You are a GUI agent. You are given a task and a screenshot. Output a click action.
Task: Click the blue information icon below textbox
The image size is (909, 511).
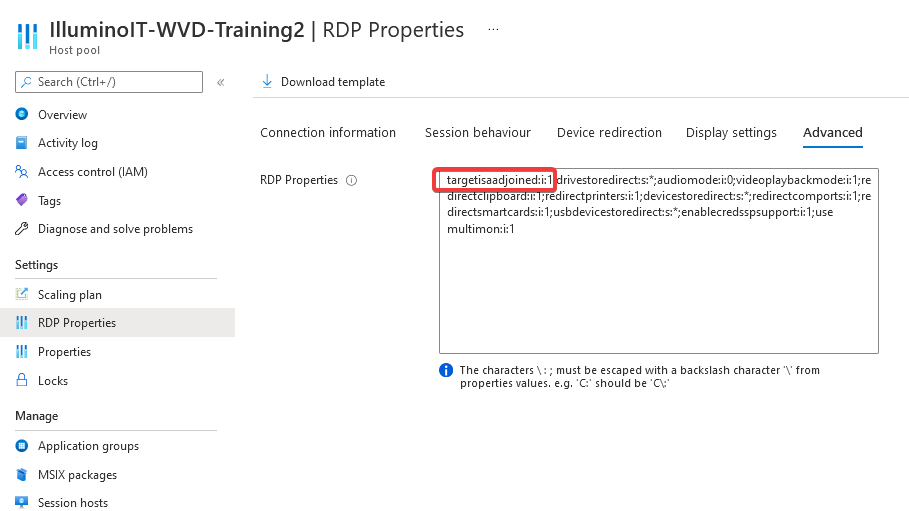(446, 370)
